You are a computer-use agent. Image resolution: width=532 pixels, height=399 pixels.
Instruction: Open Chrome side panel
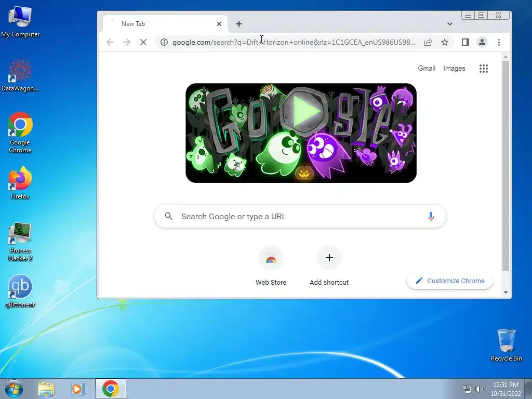tap(465, 42)
